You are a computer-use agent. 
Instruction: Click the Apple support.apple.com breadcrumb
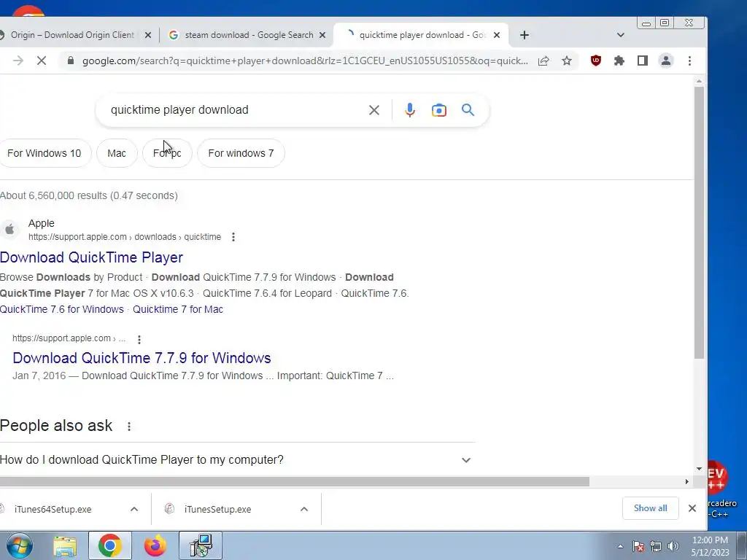point(125,237)
